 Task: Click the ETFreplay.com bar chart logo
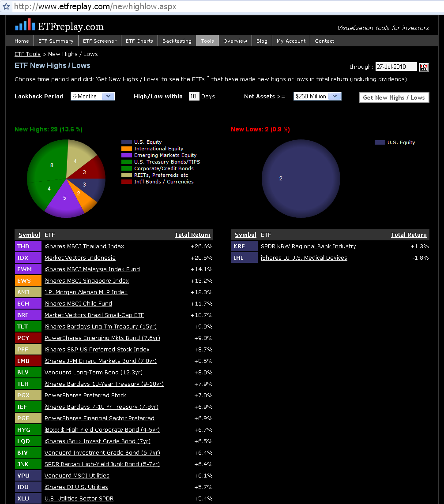click(x=25, y=24)
